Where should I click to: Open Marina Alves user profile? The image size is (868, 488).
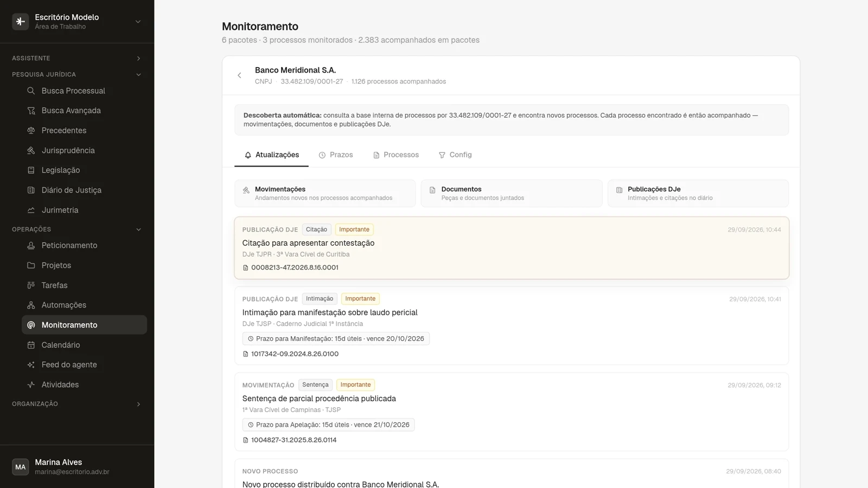tap(77, 467)
